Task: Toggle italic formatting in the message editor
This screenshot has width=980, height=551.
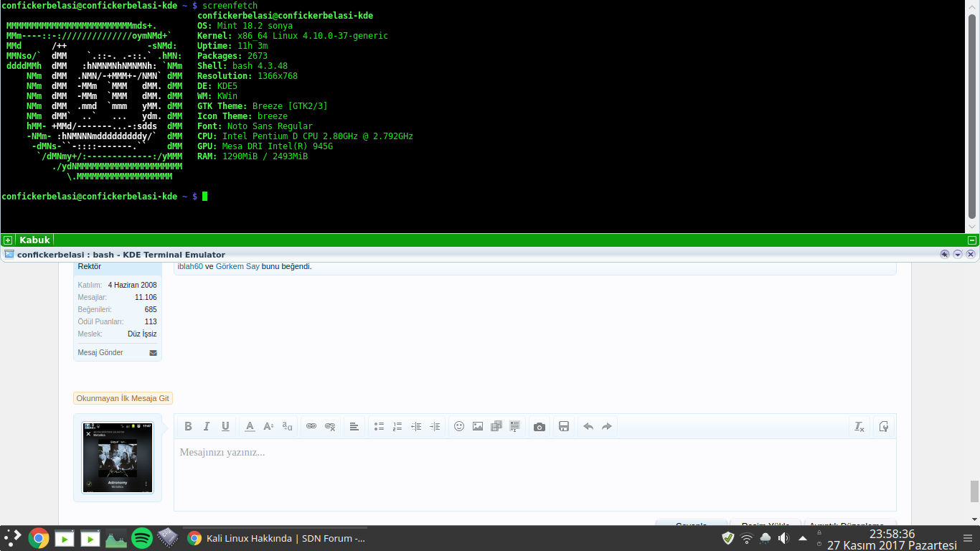Action: pos(207,426)
